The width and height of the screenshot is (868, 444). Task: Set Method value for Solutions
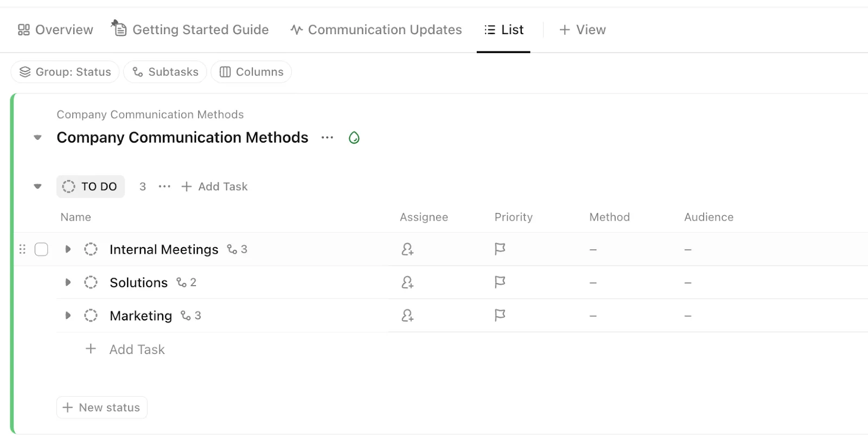[x=593, y=283]
